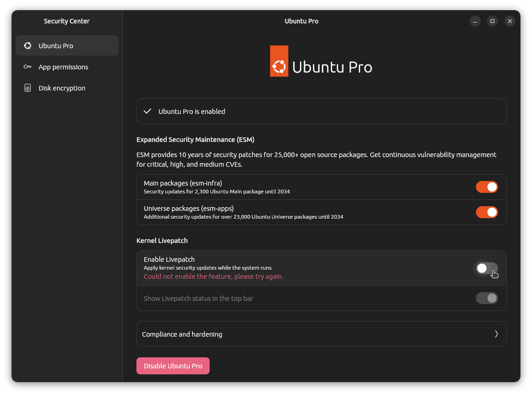Screen dimensions: 532x395
Task: Click the Security Center sidebar title
Action: [67, 21]
